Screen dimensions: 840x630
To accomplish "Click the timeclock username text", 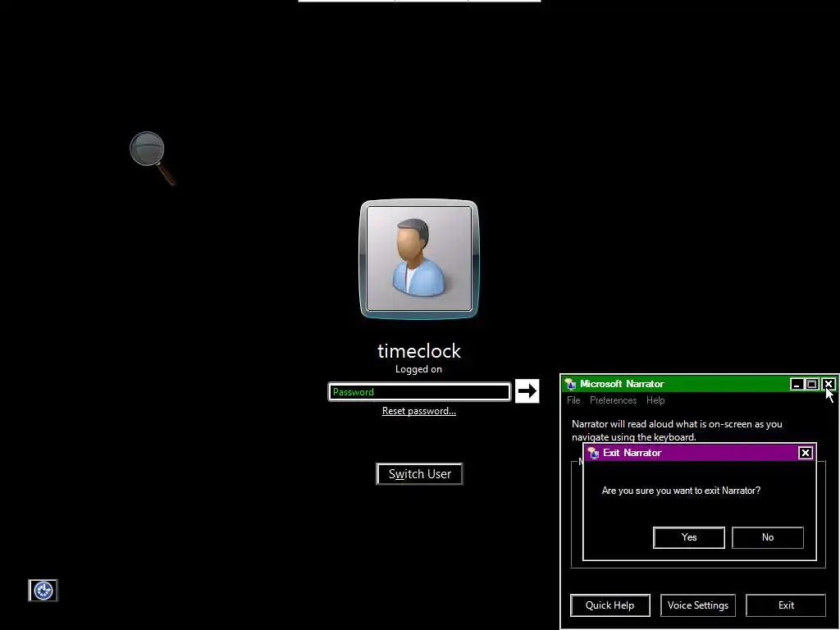I will point(419,351).
